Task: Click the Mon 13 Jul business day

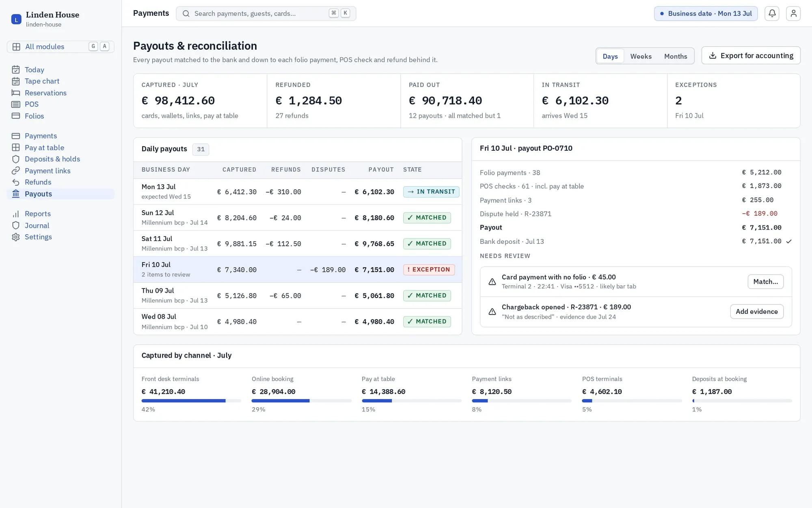Action: point(158,187)
